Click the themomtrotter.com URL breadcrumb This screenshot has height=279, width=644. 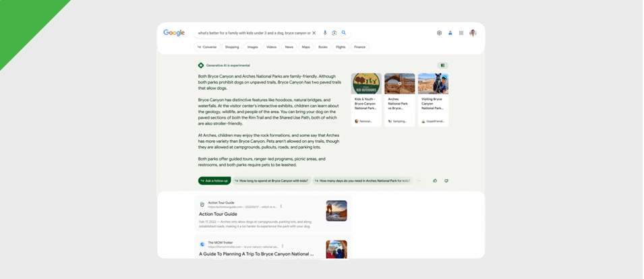(x=243, y=247)
